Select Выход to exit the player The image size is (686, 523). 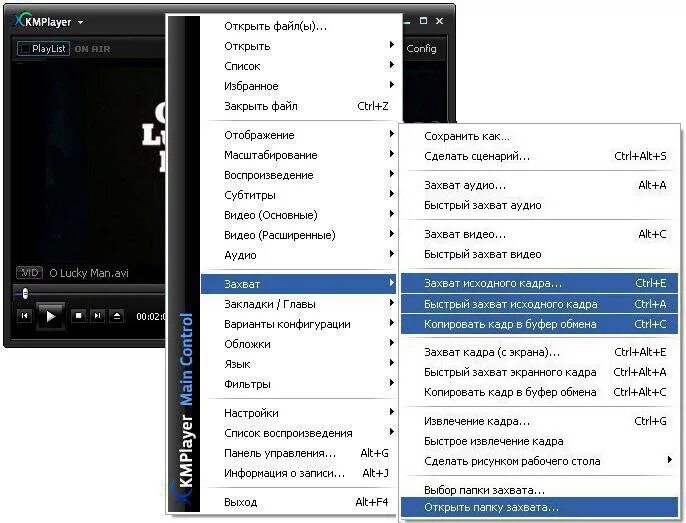coord(299,502)
